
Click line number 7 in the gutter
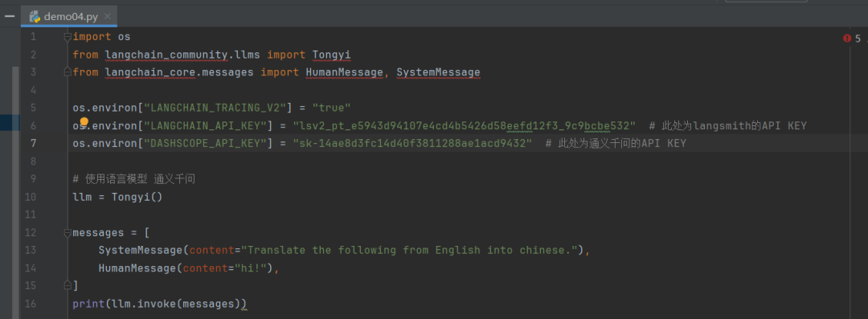point(33,144)
